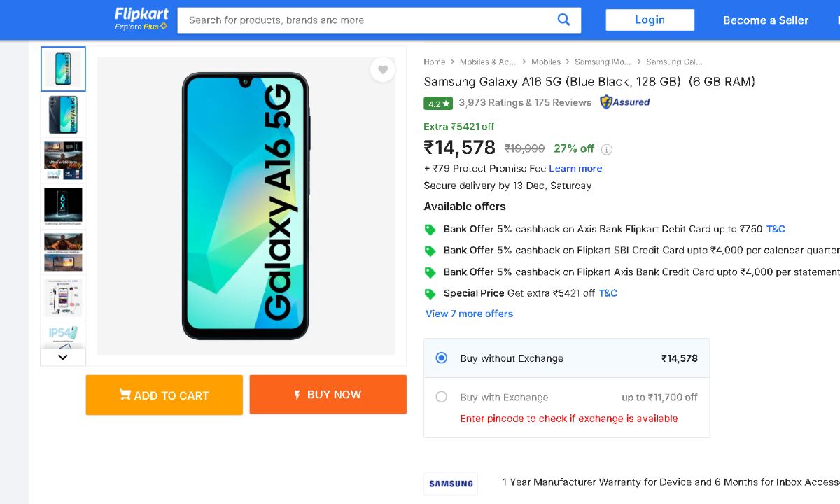The width and height of the screenshot is (840, 504).
Task: Open the Login button
Action: pos(650,20)
